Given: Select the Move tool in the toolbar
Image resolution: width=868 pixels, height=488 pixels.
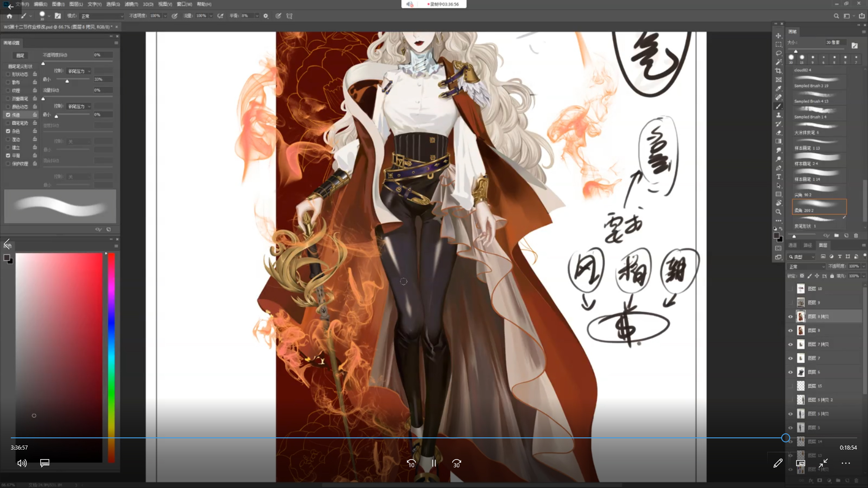Looking at the screenshot, I should (x=778, y=36).
